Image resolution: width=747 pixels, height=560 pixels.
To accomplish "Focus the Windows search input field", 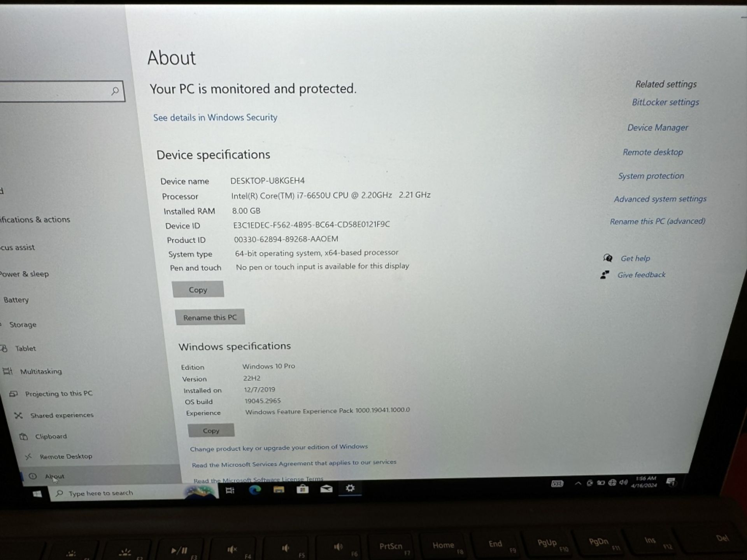I will pos(117,493).
